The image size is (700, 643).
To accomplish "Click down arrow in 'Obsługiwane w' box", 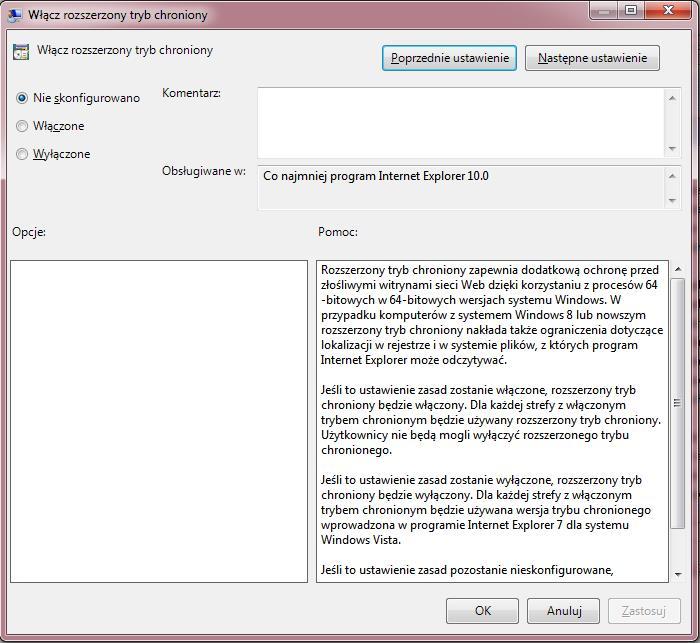I will pos(672,200).
